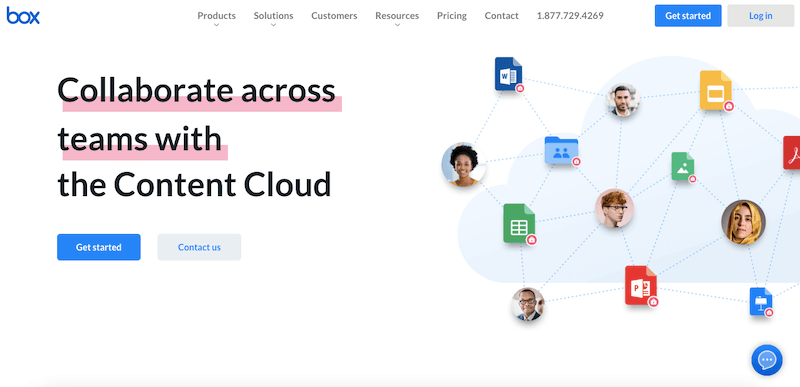Click the lock badge on PowerPoint icon
The width and height of the screenshot is (800, 387).
coord(653,302)
